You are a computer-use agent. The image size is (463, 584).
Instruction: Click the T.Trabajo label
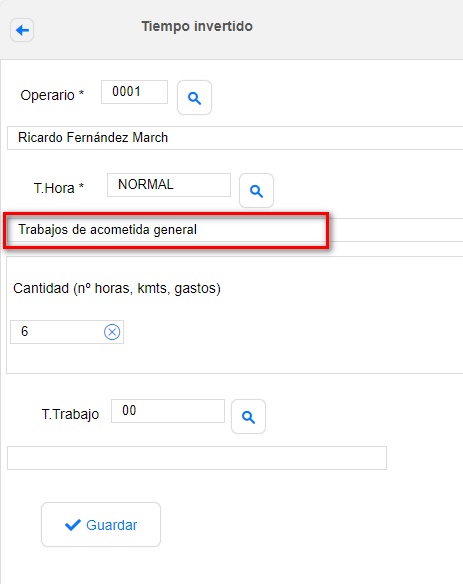click(70, 414)
